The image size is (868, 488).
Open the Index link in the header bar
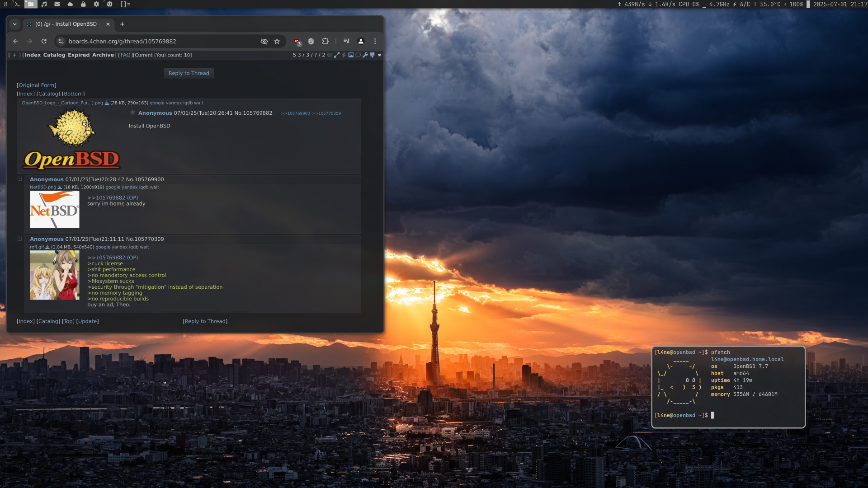(33, 55)
